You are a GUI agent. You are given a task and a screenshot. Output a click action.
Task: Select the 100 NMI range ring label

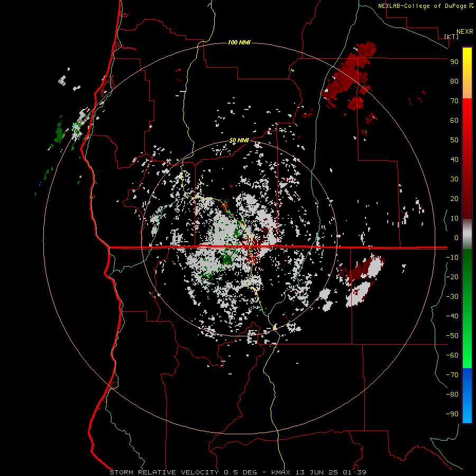(239, 42)
